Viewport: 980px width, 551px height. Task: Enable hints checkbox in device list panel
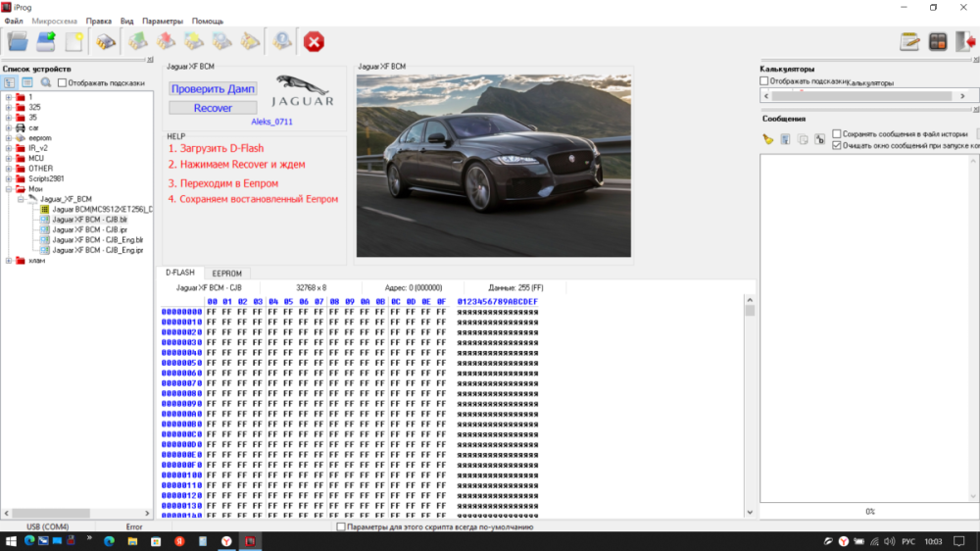(63, 83)
